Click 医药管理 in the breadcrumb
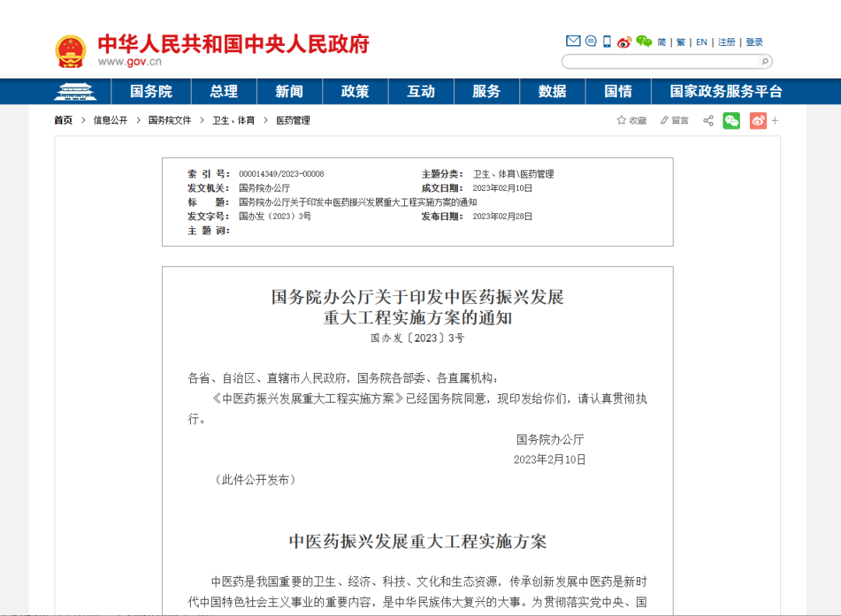The width and height of the screenshot is (841, 616). pyautogui.click(x=293, y=120)
